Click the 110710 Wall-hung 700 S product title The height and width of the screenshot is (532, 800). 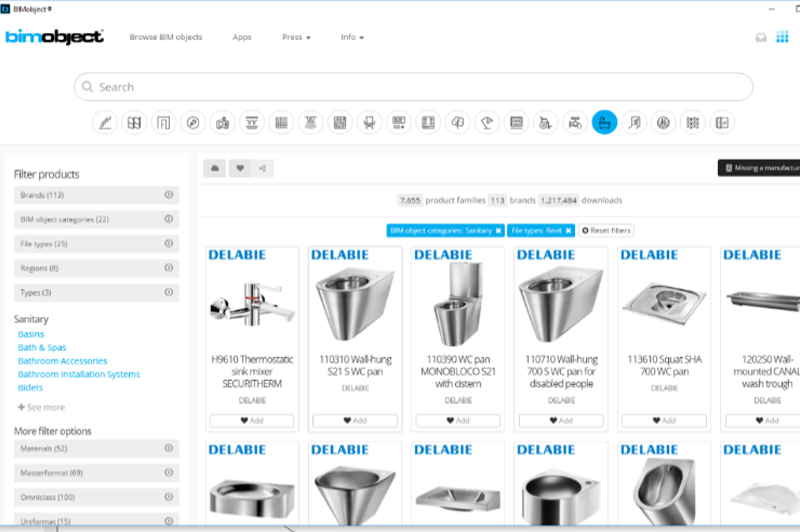(561, 371)
